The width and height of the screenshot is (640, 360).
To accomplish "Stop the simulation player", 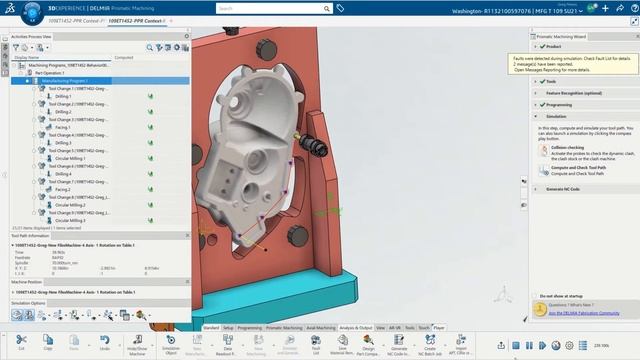I will coord(516,346).
